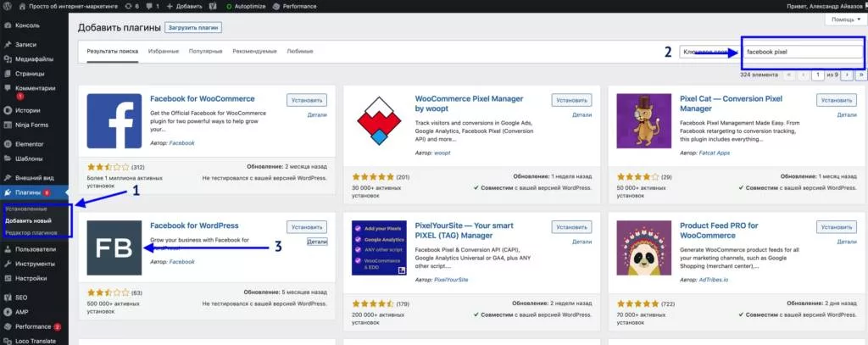Switch to Избранные tab

click(164, 51)
